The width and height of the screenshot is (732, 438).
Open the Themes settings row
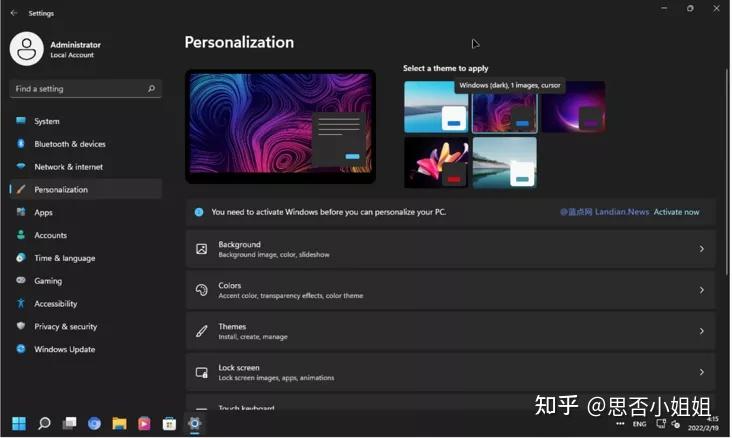(x=450, y=331)
